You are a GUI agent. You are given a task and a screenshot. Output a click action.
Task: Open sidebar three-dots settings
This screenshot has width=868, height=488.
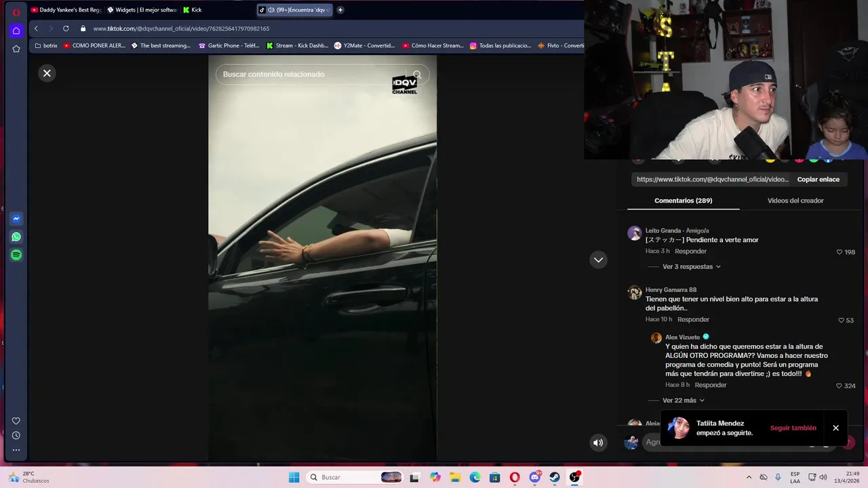click(x=16, y=450)
